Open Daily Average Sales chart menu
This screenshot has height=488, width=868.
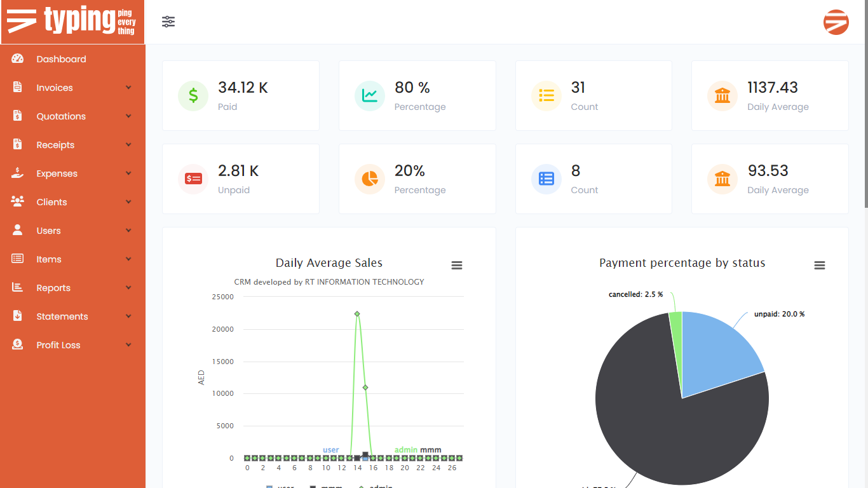click(457, 266)
